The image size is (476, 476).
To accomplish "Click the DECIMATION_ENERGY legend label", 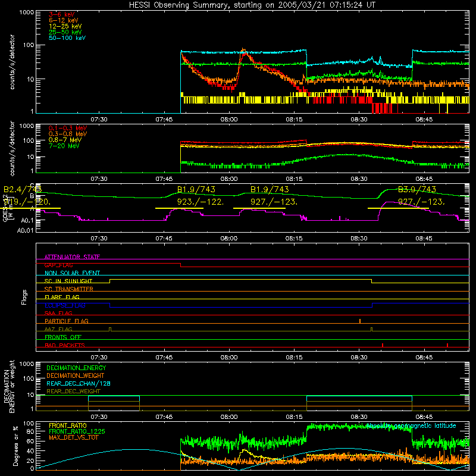I will [76, 368].
